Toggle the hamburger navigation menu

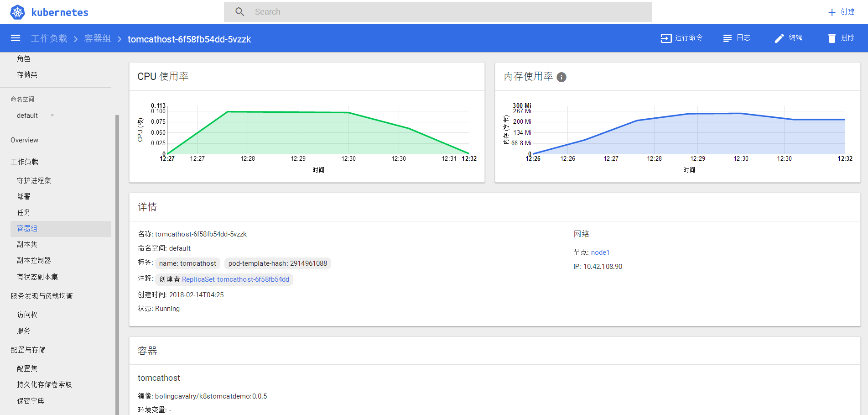coord(16,38)
